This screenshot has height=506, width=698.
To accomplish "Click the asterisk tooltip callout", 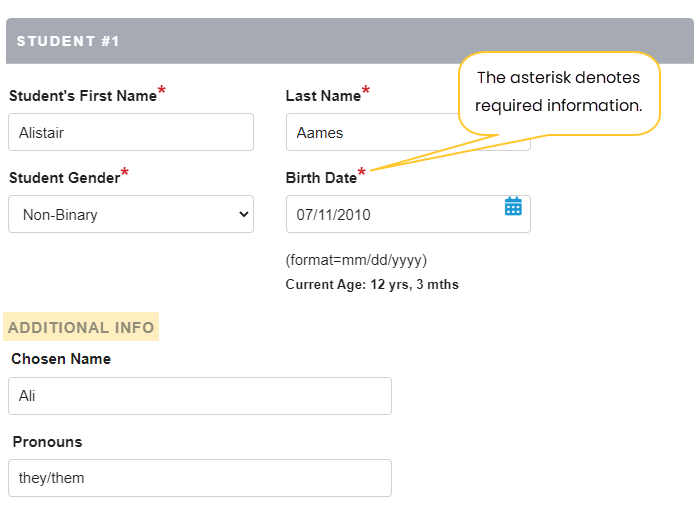I will [x=559, y=91].
